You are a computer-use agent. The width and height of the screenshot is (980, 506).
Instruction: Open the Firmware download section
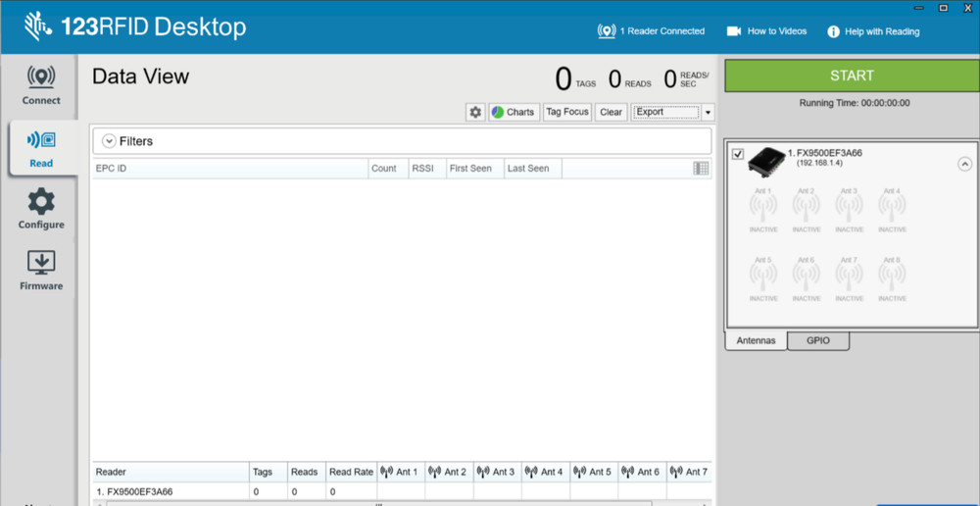pos(41,271)
